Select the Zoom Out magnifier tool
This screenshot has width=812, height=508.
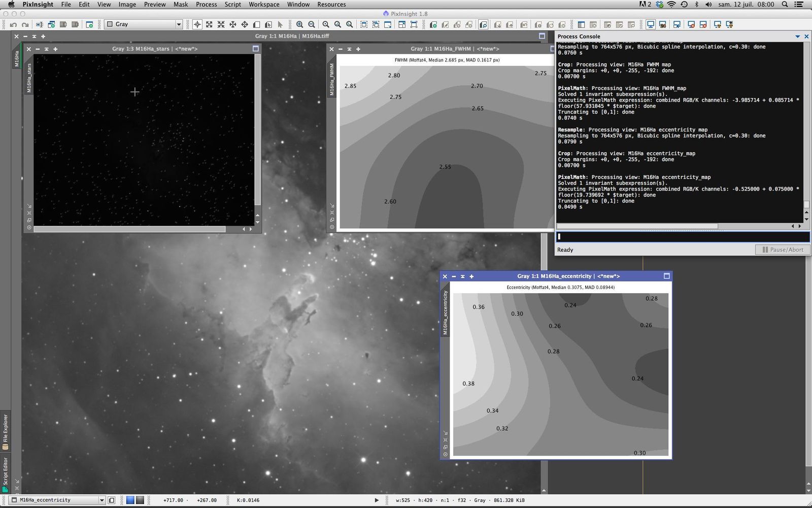click(311, 24)
